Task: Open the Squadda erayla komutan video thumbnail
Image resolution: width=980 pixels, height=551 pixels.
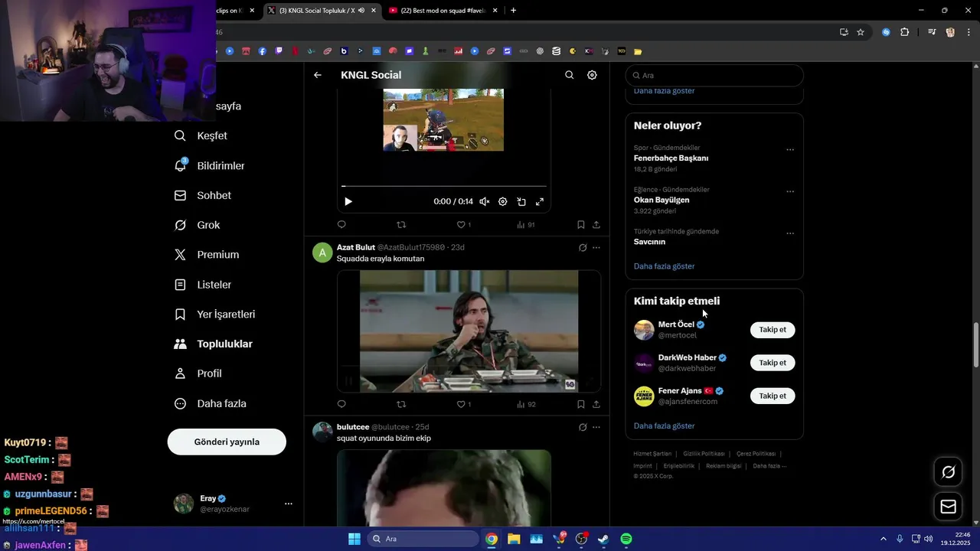Action: (x=469, y=331)
